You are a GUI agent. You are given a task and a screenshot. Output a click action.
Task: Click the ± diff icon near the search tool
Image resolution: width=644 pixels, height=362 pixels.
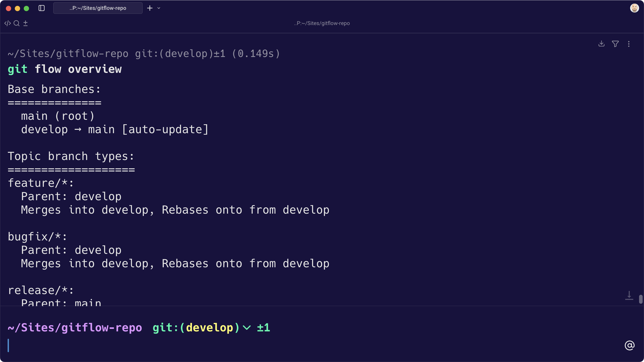tap(25, 23)
